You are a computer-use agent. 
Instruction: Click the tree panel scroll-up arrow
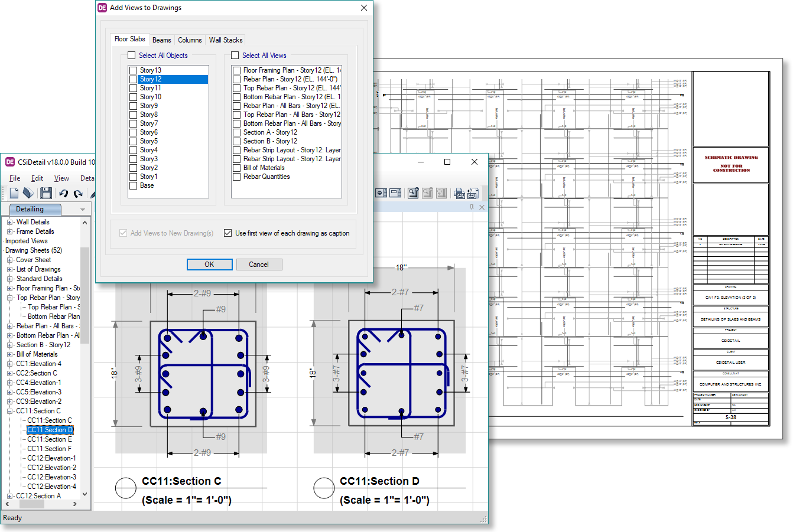tap(84, 223)
